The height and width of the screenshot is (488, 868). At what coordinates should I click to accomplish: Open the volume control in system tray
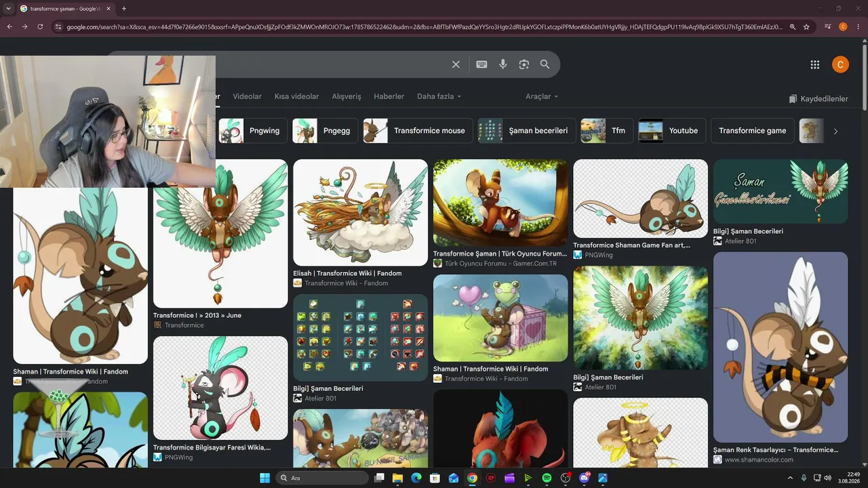click(829, 478)
